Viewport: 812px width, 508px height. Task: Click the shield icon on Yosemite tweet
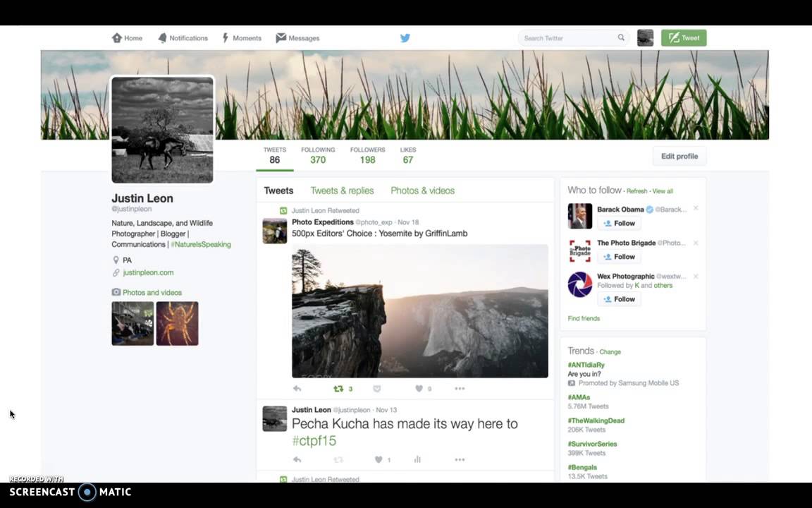[377, 388]
